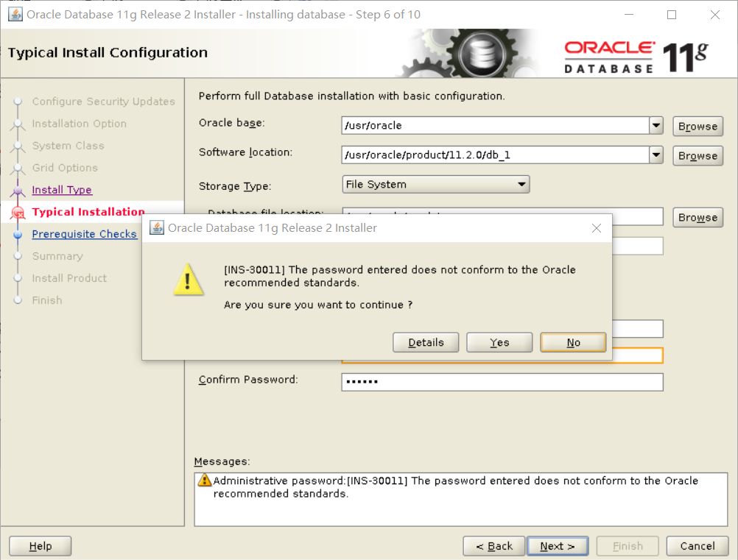Click the installer window title bar icon
Viewport: 738px width, 560px height.
click(x=15, y=15)
